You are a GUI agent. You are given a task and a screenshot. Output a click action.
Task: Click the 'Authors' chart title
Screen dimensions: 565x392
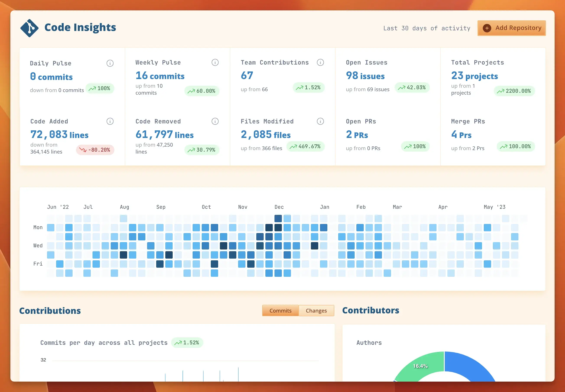[369, 343]
